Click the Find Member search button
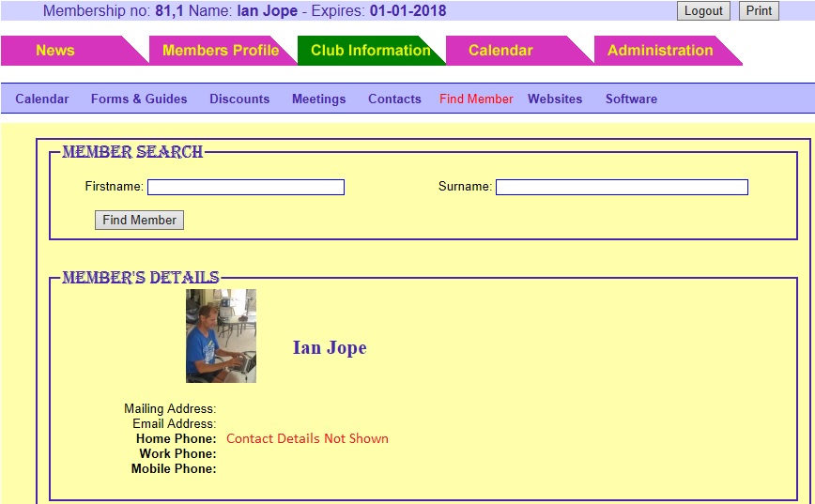 (x=139, y=220)
